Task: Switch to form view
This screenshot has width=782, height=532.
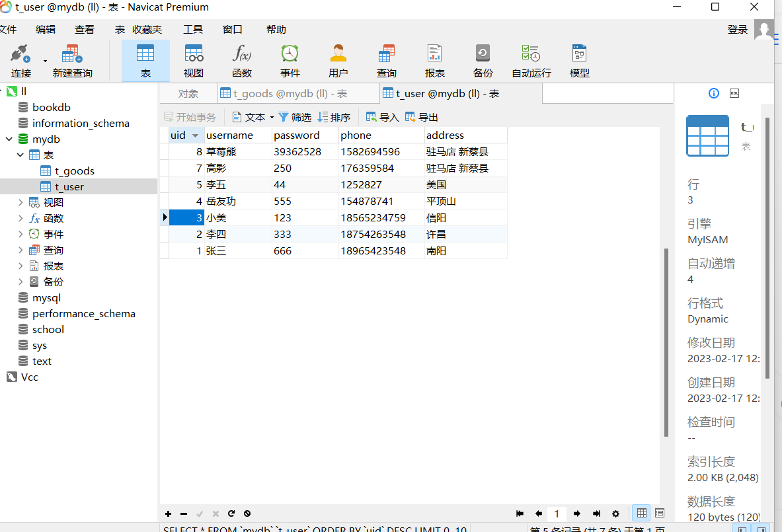Action: [659, 513]
